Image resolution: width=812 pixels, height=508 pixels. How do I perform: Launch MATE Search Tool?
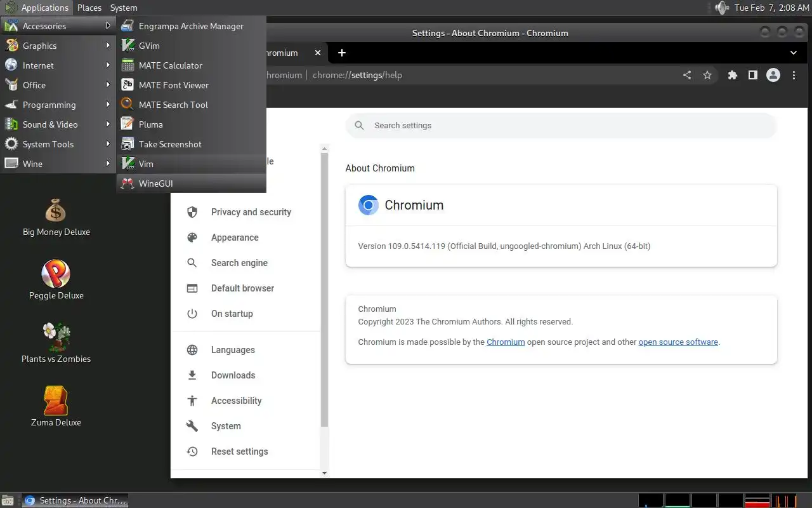191,105
